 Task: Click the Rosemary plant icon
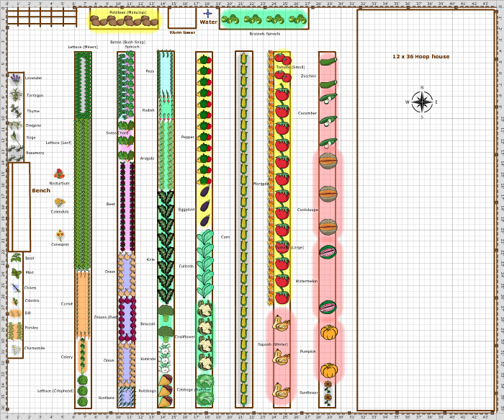[x=15, y=153]
